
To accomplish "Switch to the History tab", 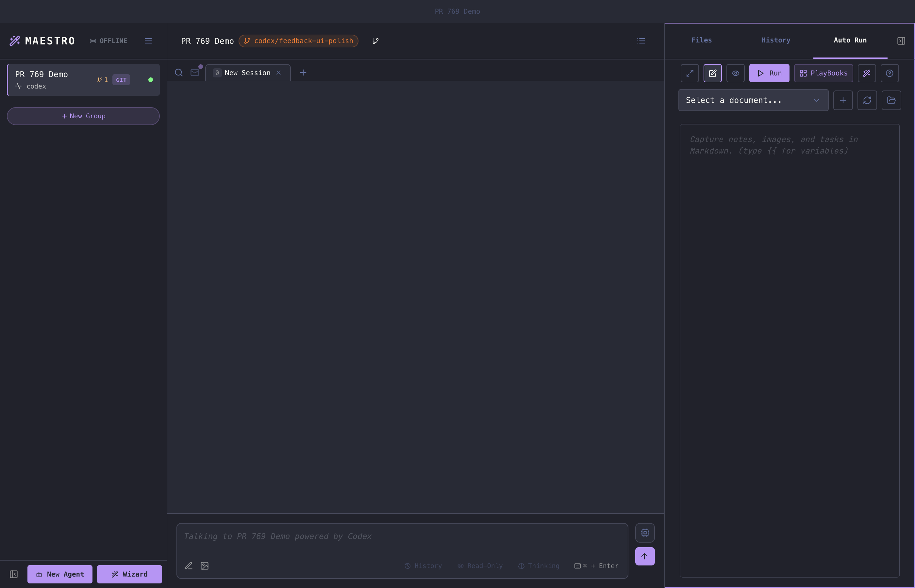I will (x=775, y=40).
